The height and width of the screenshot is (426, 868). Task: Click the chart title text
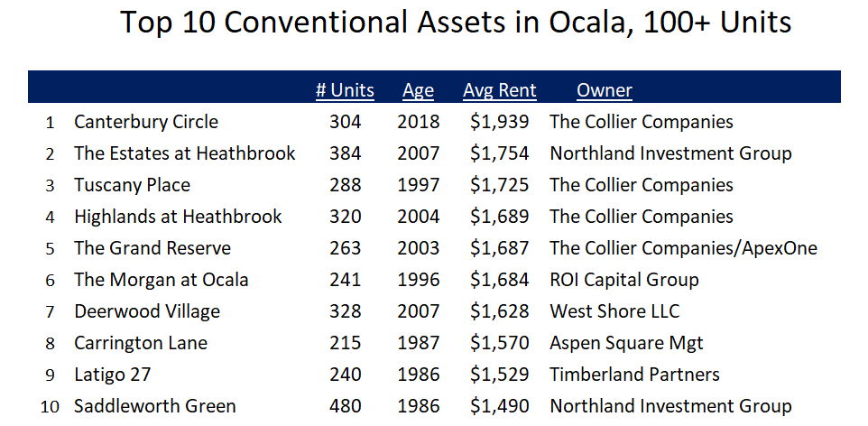tap(456, 23)
